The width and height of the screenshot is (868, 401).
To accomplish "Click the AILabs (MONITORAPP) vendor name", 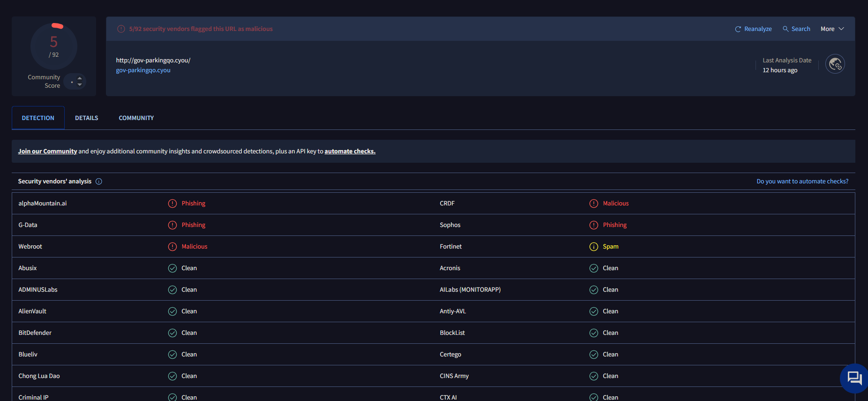I will point(470,290).
